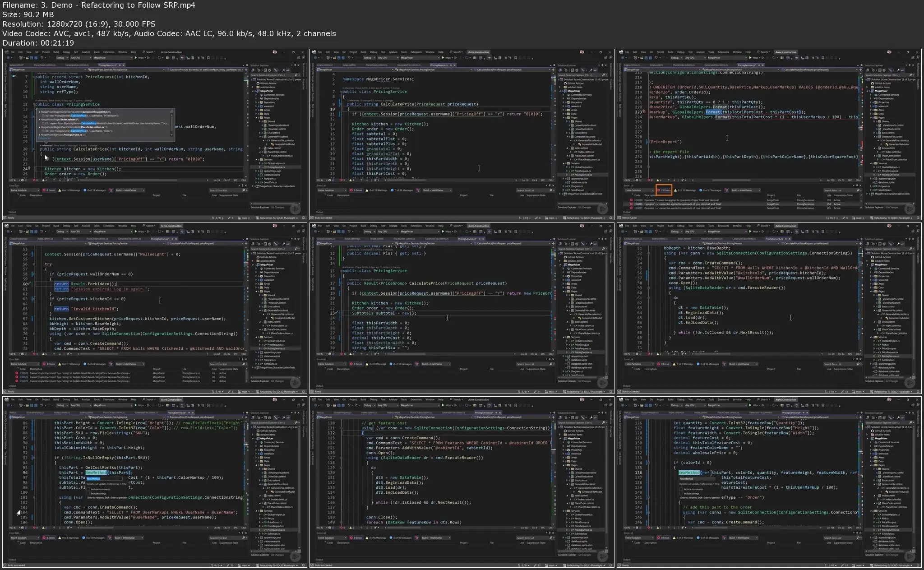Click the 100% editor zoom control
Viewport: 924px width, 570px height.
11,180
